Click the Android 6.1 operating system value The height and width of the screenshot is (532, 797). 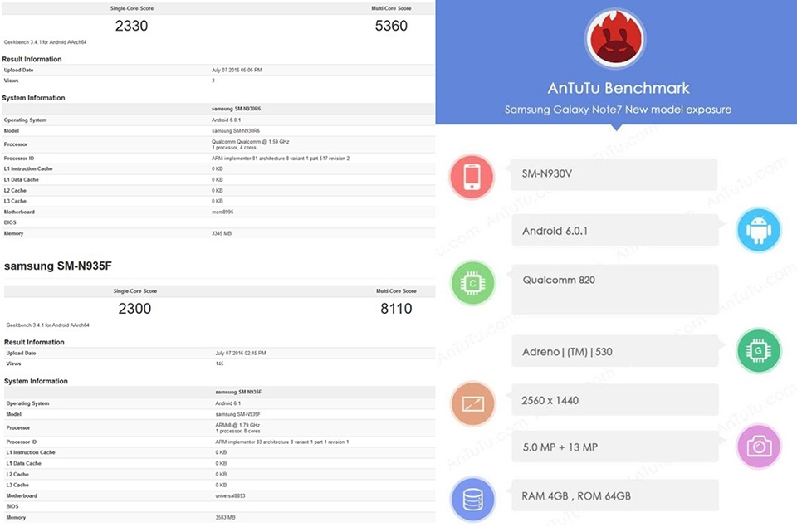(227, 403)
